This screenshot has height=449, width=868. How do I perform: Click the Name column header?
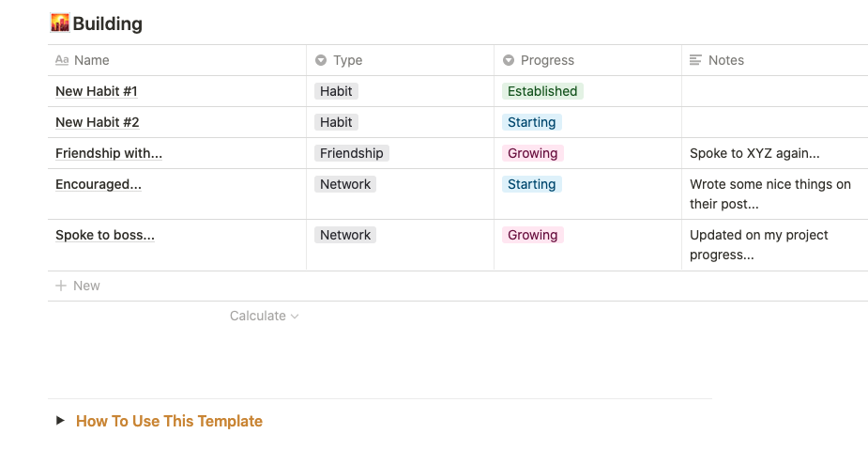click(x=92, y=60)
